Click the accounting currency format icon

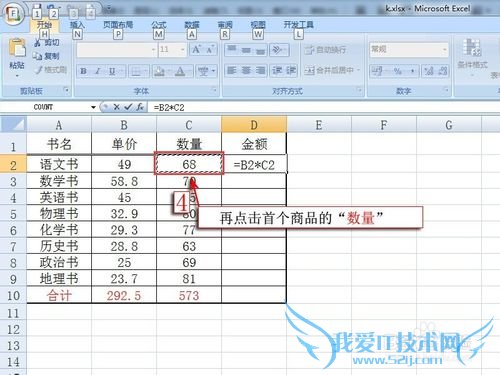[x=377, y=71]
